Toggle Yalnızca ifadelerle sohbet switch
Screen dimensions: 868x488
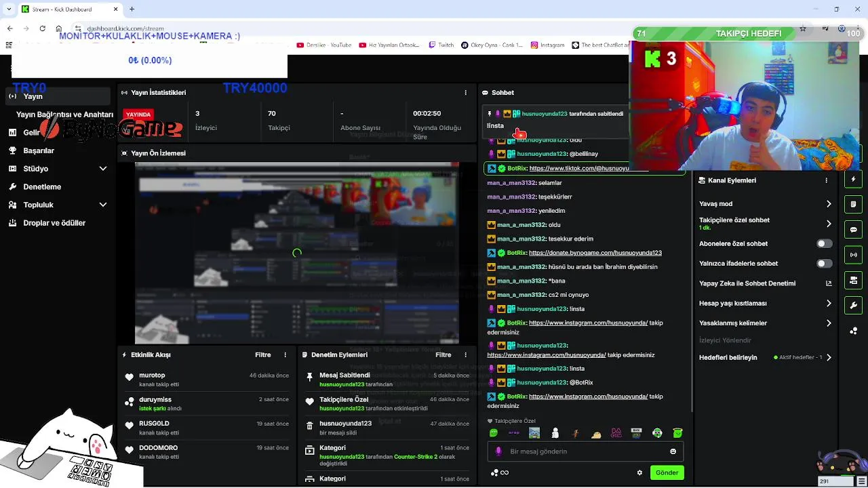click(824, 263)
